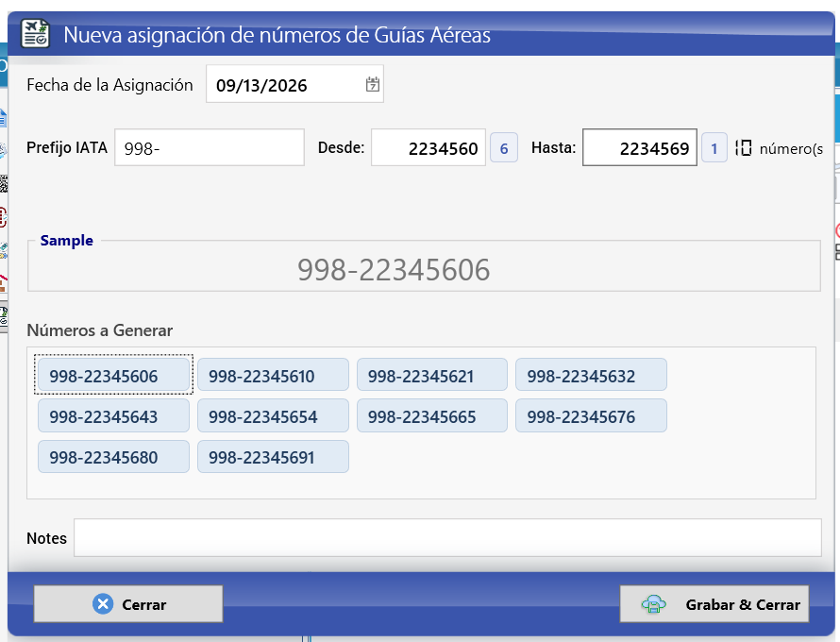Viewport: 840px width, 642px height.
Task: Click the Hasta: label
Action: click(553, 147)
